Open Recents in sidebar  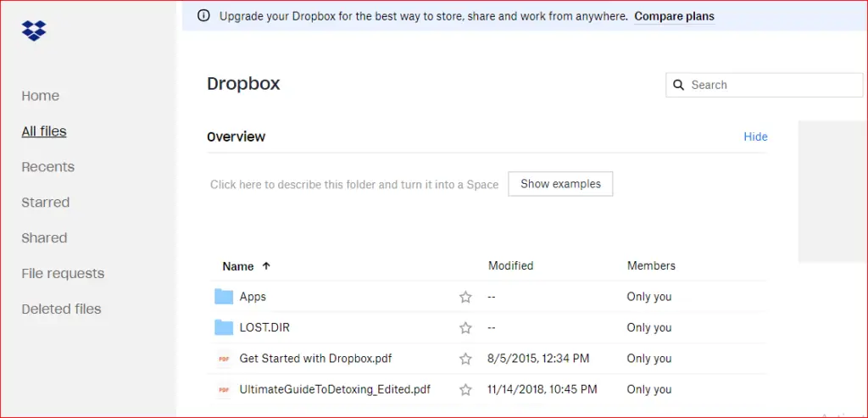pyautogui.click(x=47, y=167)
